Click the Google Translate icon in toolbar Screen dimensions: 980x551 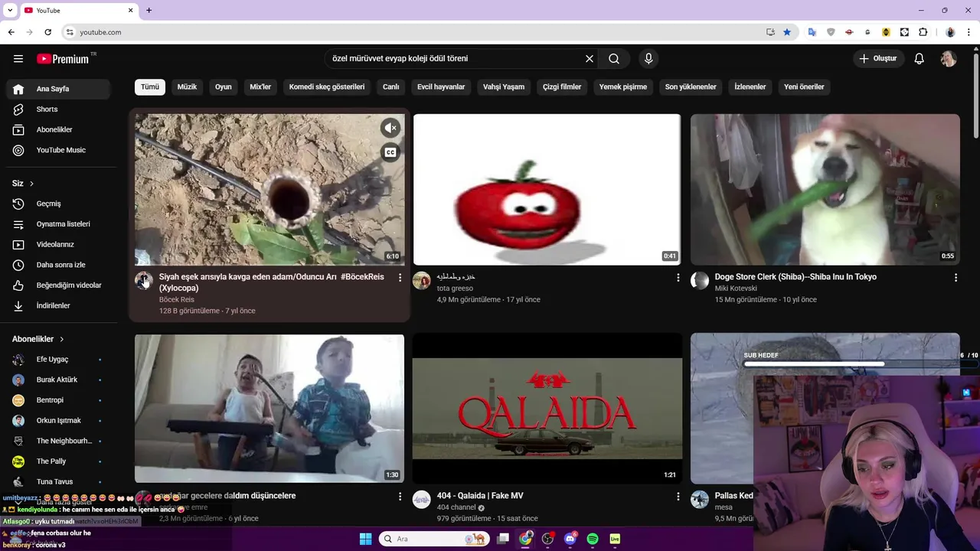point(812,32)
